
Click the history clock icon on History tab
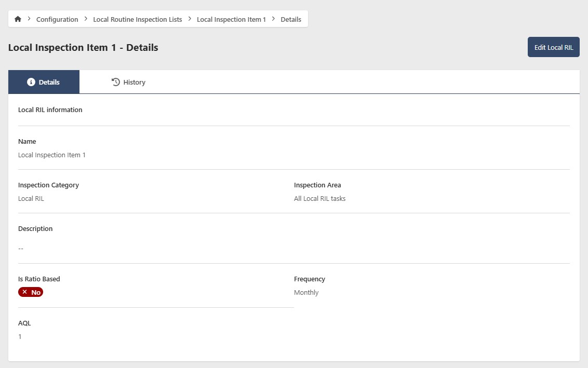114,81
